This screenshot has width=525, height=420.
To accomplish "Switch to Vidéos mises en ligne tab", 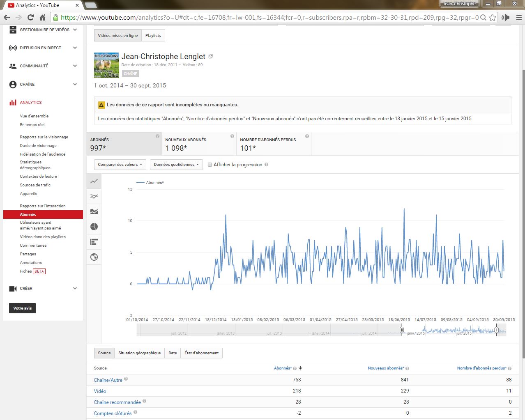I will [x=118, y=35].
